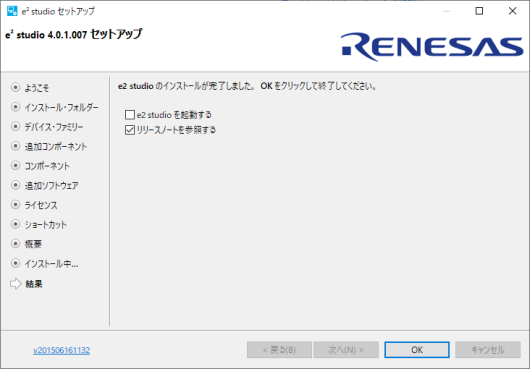Select the 追加ソフトウェア step
The height and width of the screenshot is (369, 530).
click(51, 186)
